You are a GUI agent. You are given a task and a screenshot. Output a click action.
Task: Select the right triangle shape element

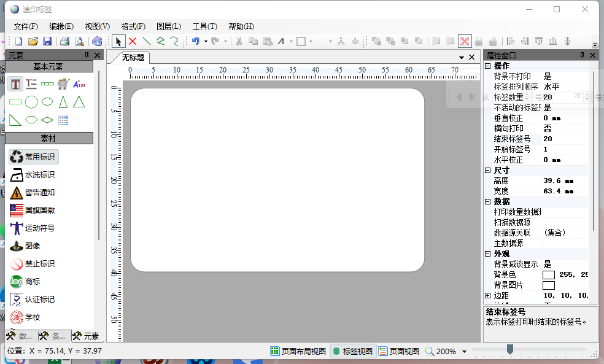[x=15, y=120]
